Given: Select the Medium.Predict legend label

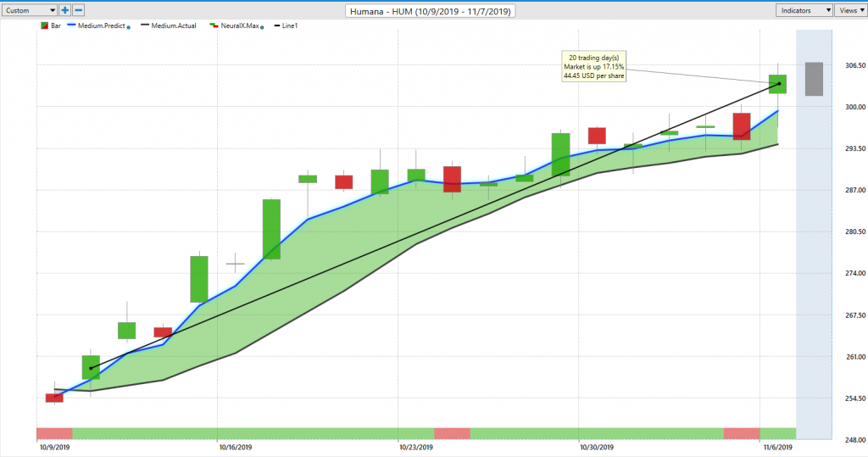Looking at the screenshot, I should [x=102, y=25].
